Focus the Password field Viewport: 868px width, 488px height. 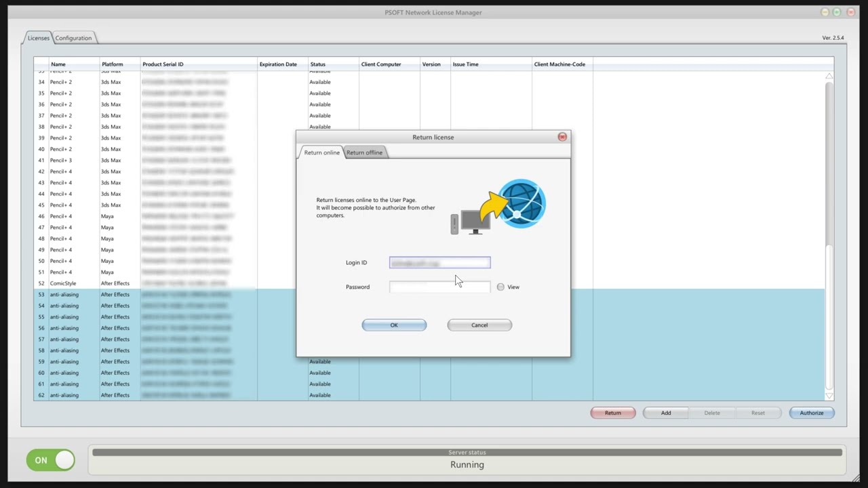pos(440,287)
